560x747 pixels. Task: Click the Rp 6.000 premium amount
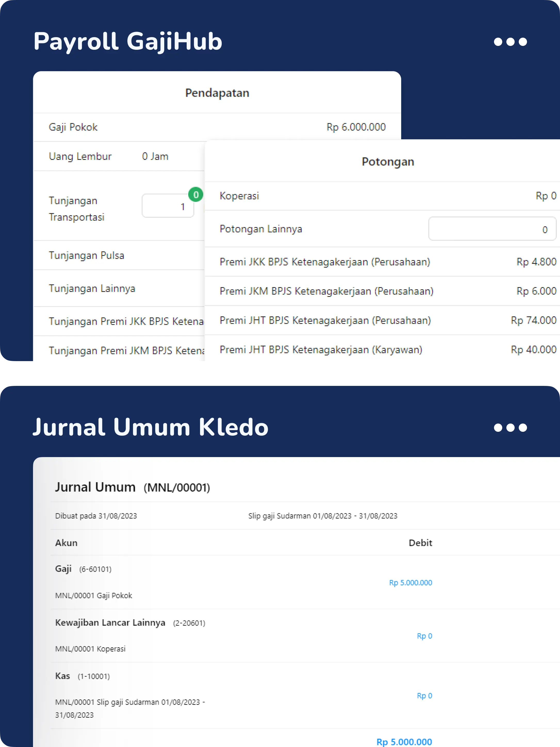pos(536,291)
